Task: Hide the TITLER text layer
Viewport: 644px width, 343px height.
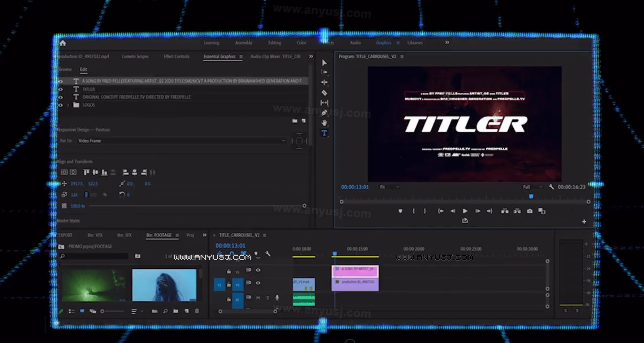Action: [60, 89]
